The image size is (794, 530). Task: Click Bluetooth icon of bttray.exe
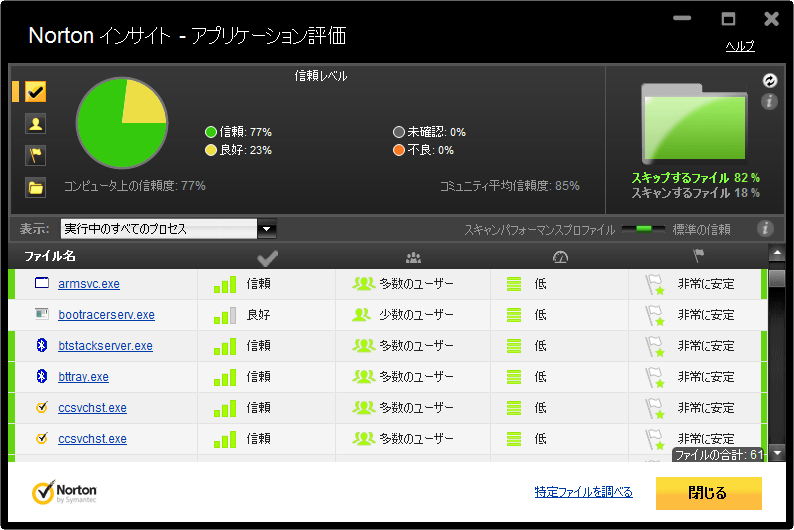point(42,376)
